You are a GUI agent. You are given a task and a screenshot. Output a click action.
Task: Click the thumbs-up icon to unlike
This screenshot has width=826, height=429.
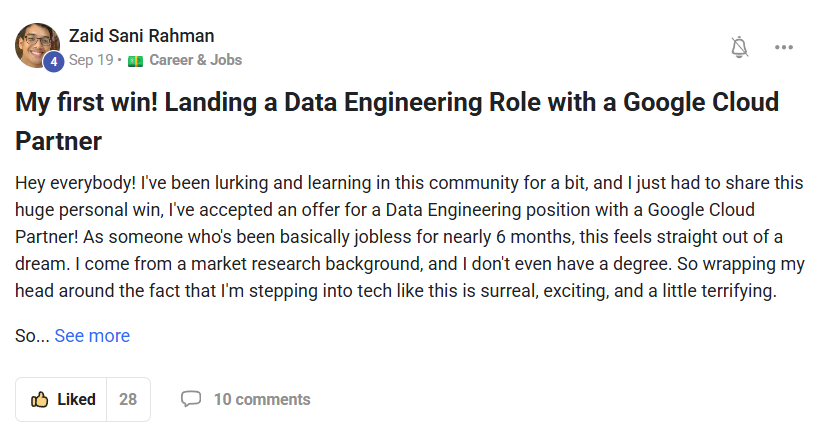(40, 400)
